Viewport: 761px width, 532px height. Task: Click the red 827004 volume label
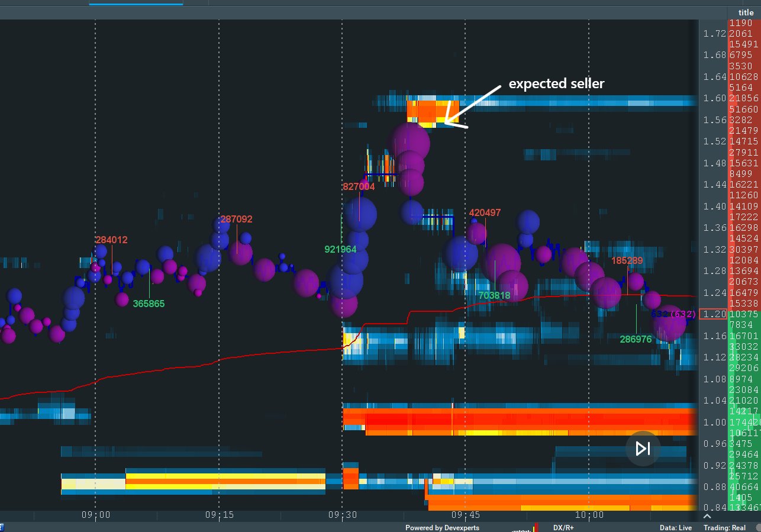pyautogui.click(x=357, y=186)
